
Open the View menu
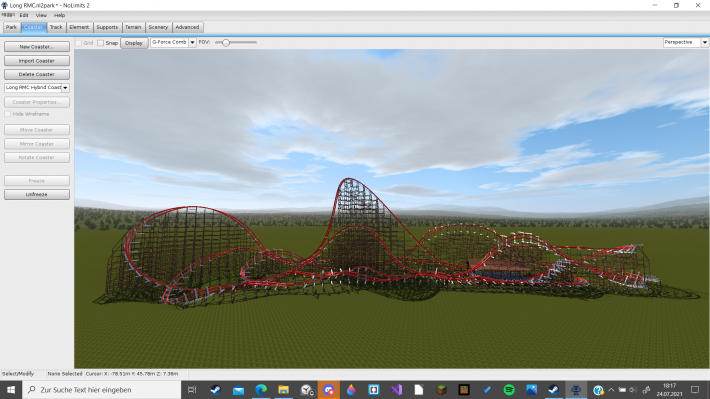pyautogui.click(x=41, y=15)
